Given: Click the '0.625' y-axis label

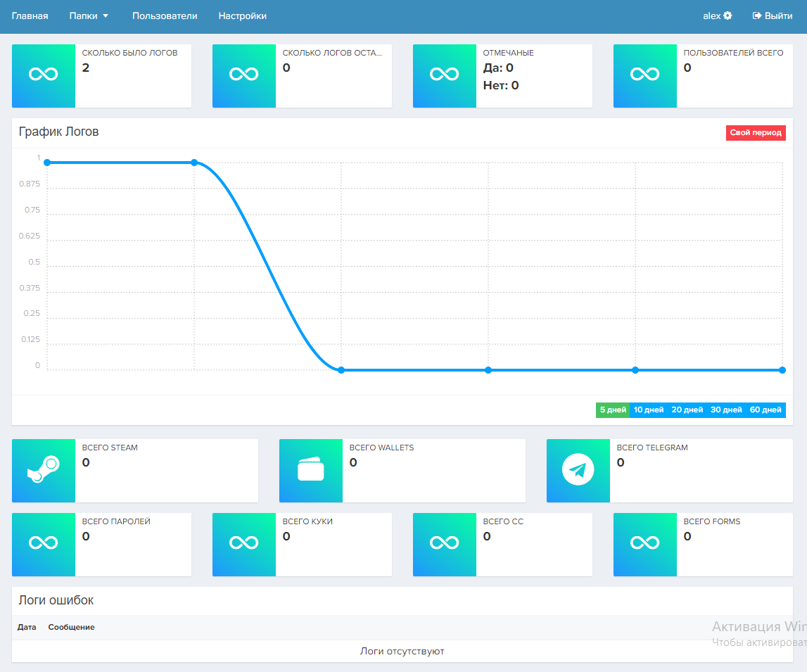Looking at the screenshot, I should (30, 236).
